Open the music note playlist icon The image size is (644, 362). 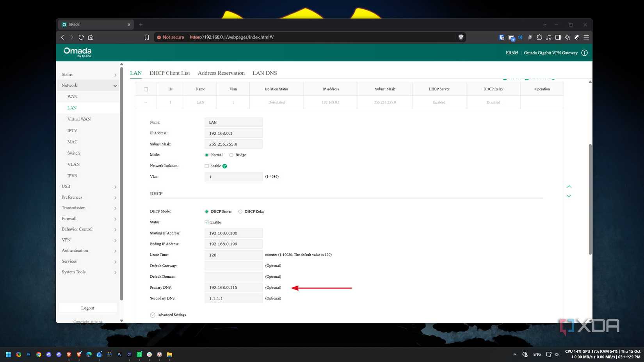(x=548, y=37)
